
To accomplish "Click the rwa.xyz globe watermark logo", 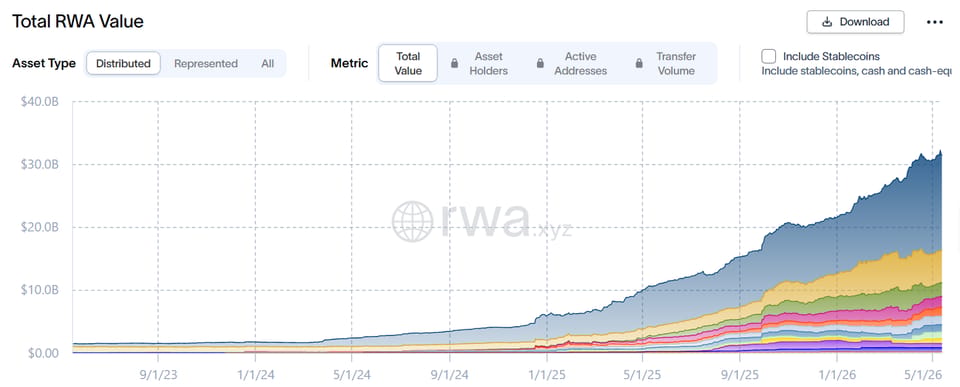I will coord(412,221).
